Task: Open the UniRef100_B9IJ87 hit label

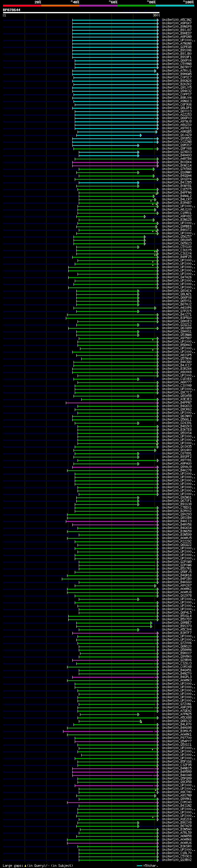Action: pos(177,30)
